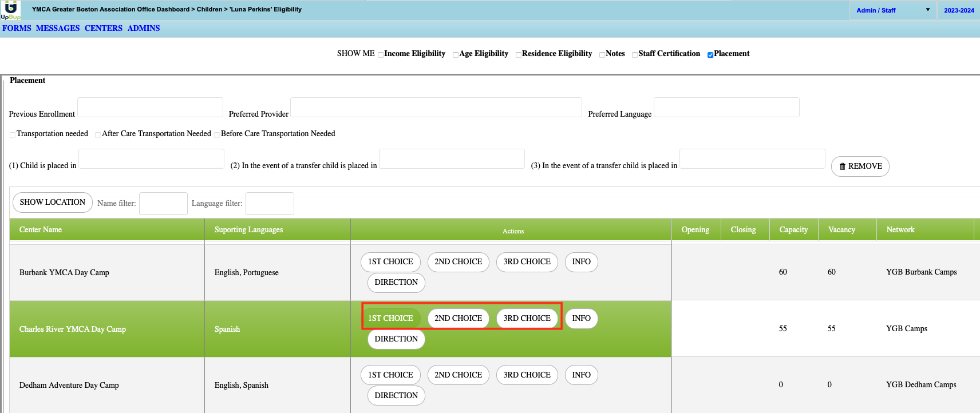Open INFO for Dedham Adventure Day Camp

pyautogui.click(x=581, y=375)
